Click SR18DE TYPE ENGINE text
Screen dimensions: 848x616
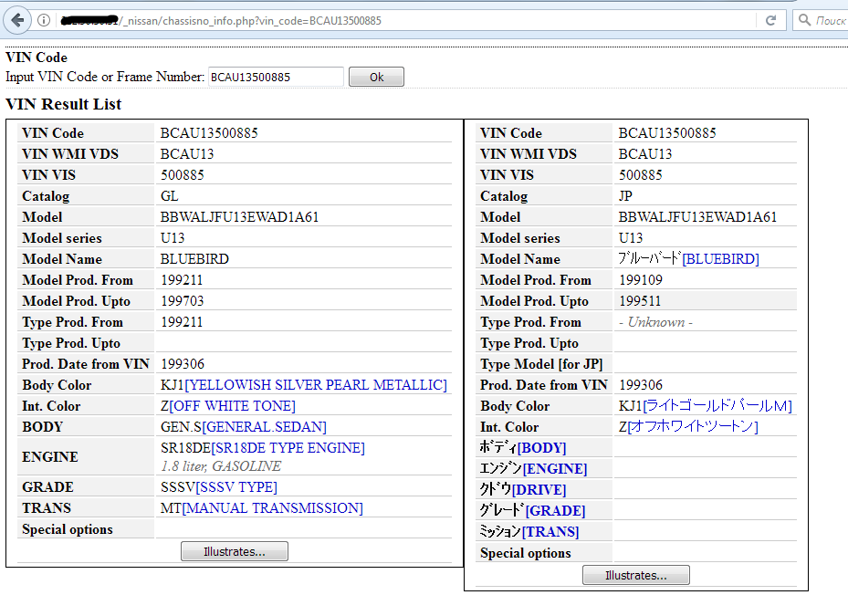(x=288, y=448)
